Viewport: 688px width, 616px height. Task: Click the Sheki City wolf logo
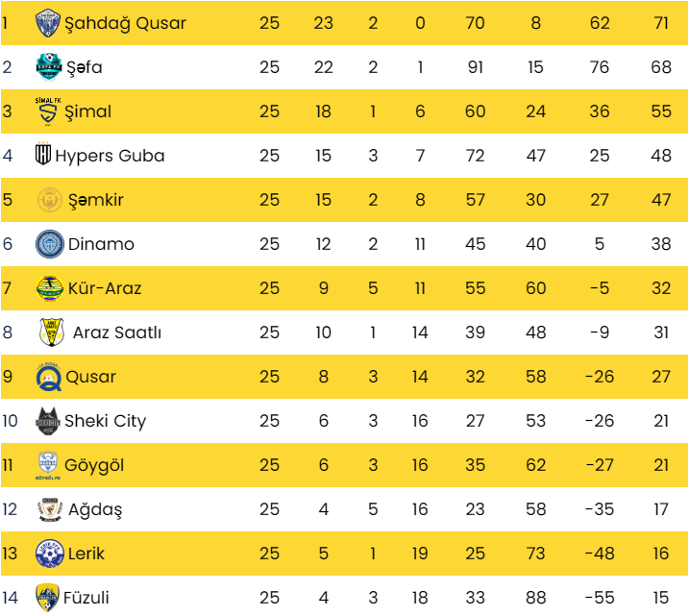48,421
